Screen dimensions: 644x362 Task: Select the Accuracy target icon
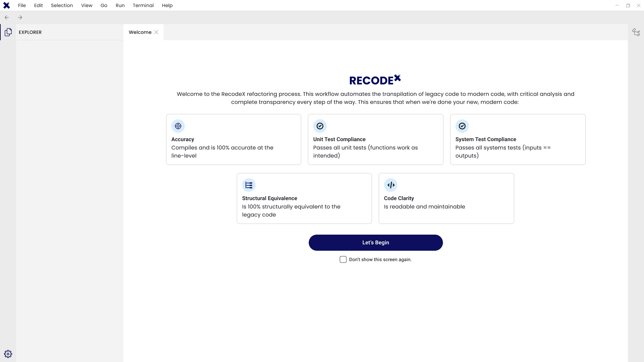pyautogui.click(x=178, y=126)
